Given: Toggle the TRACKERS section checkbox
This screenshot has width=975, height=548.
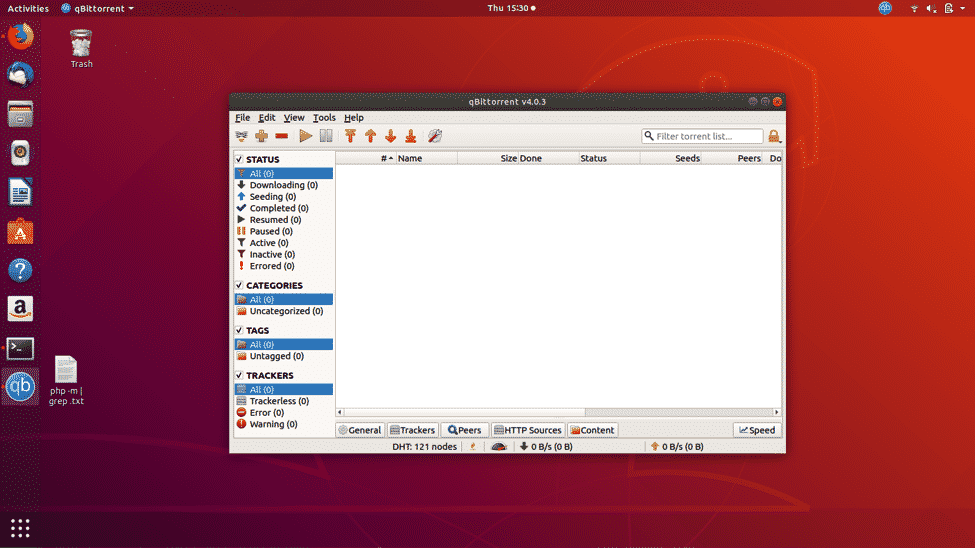Looking at the screenshot, I should (239, 376).
